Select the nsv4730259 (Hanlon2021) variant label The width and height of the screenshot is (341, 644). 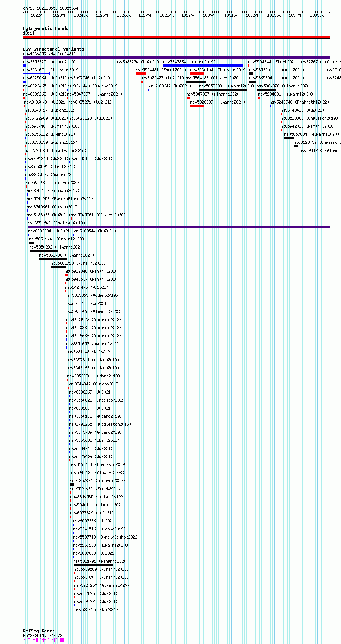[x=49, y=54]
